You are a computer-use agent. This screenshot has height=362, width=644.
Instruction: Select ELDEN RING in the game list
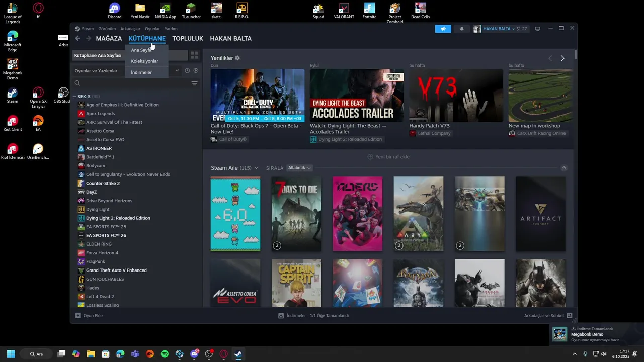point(99,244)
